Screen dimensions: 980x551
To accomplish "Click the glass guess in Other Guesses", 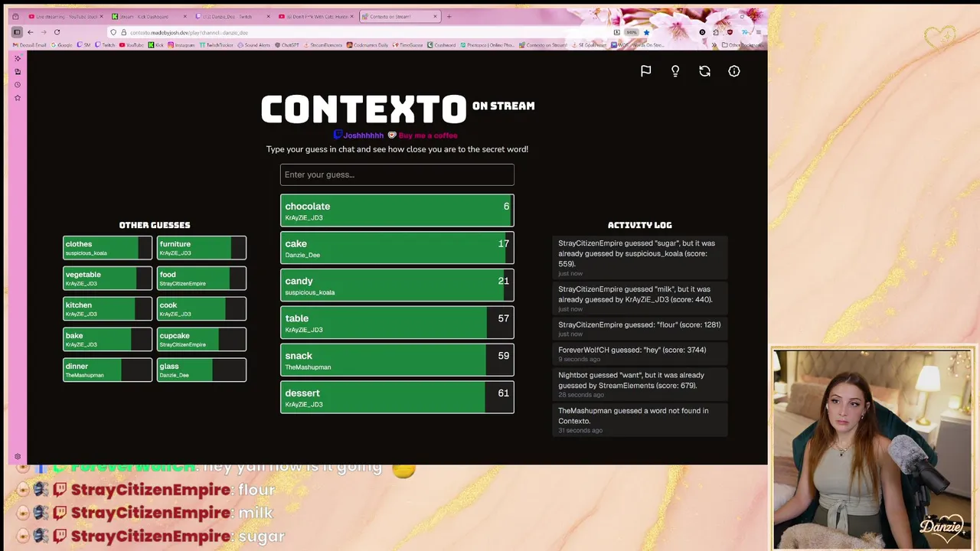I will [201, 370].
